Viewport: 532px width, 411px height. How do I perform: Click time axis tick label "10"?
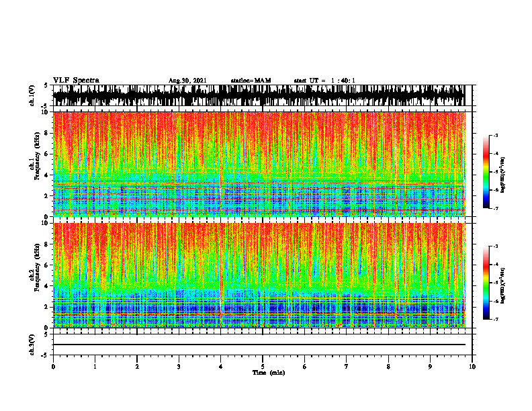[x=472, y=367]
